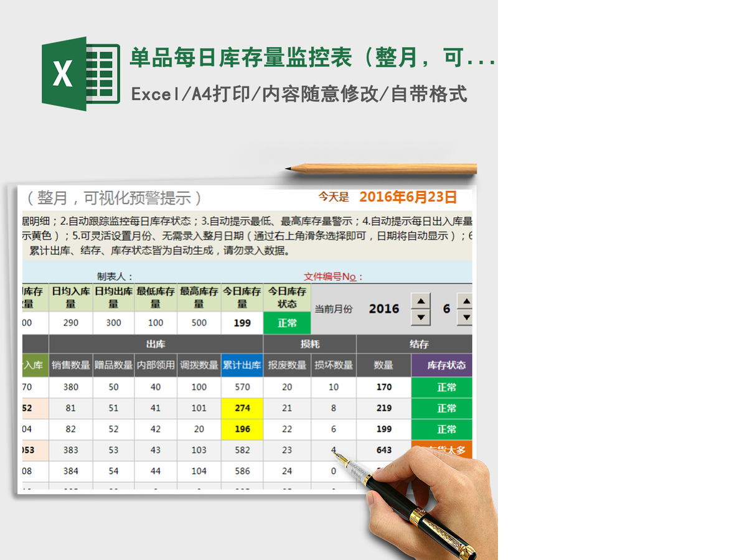Select the 日均入库量 header cell

[71, 297]
